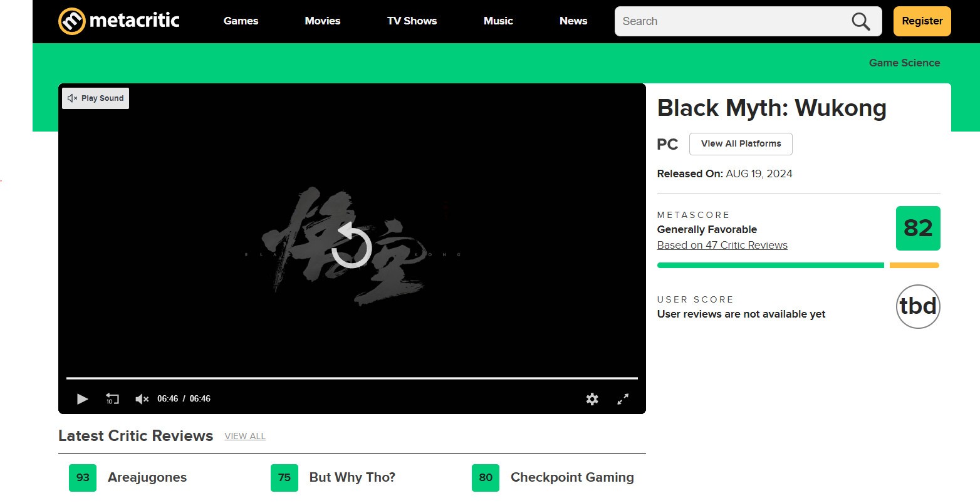
Task: Open the Checkpoint Gaming review
Action: click(x=572, y=477)
